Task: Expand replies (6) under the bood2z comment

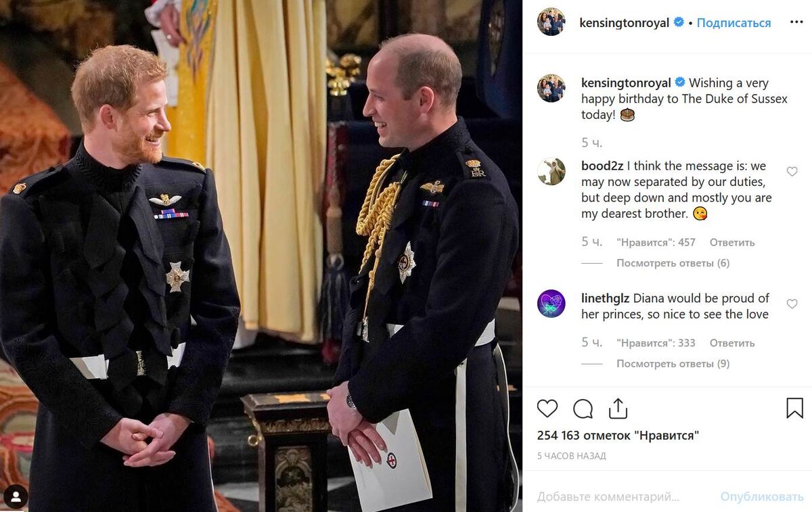Action: coord(673,263)
